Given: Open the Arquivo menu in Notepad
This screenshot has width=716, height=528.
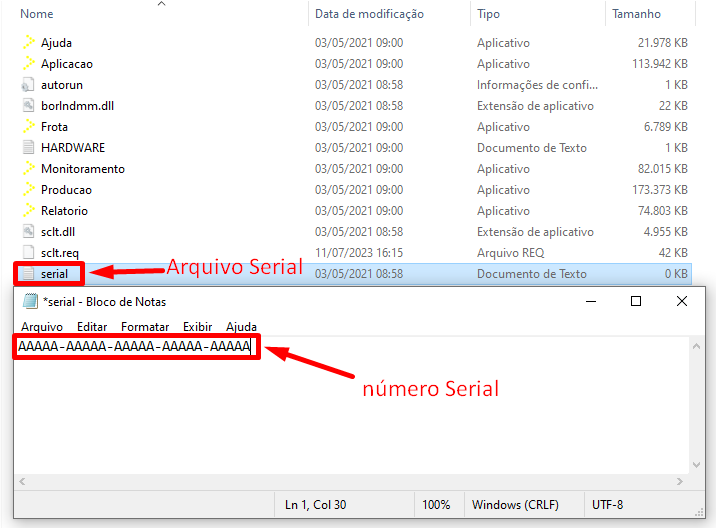Looking at the screenshot, I should (x=42, y=327).
